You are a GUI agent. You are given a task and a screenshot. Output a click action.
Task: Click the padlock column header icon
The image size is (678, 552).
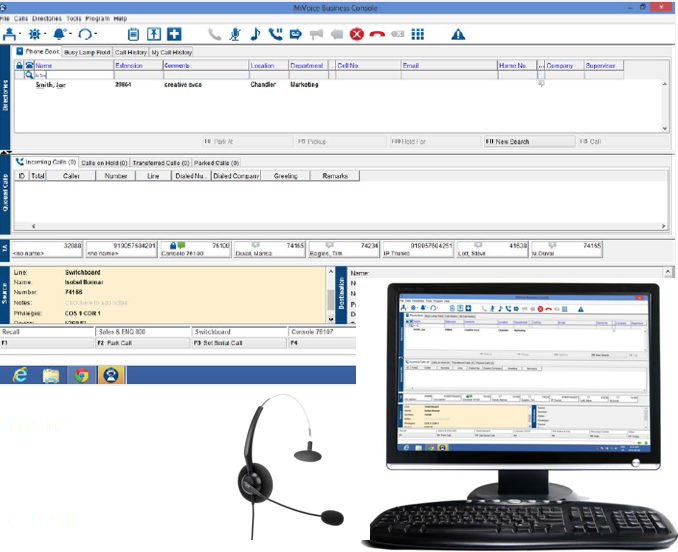coord(19,65)
